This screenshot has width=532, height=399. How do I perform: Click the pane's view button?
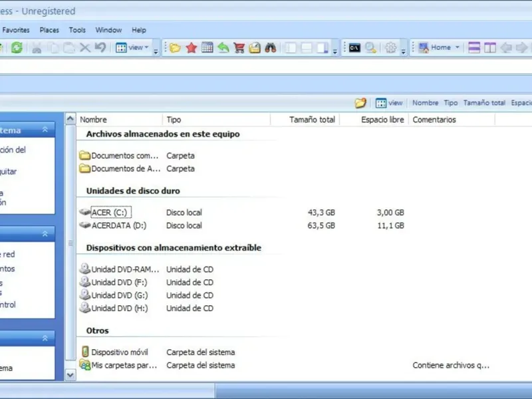(389, 103)
